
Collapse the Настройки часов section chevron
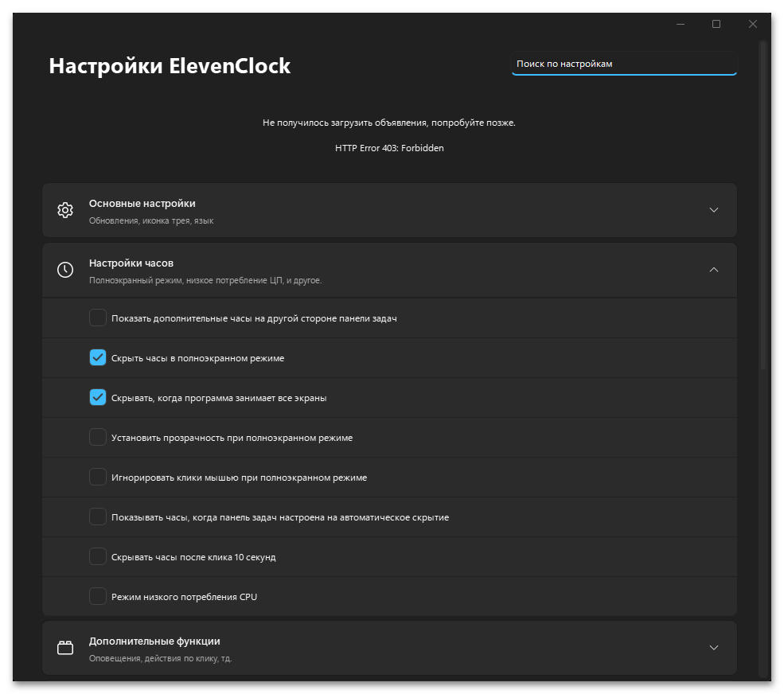714,270
